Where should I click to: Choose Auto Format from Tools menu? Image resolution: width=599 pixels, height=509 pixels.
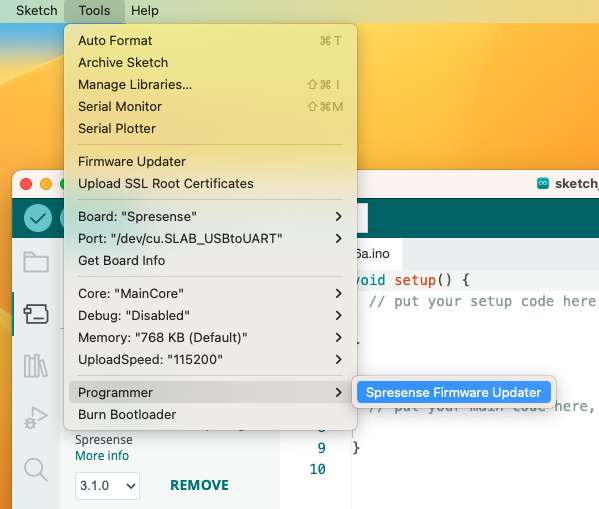point(210,41)
